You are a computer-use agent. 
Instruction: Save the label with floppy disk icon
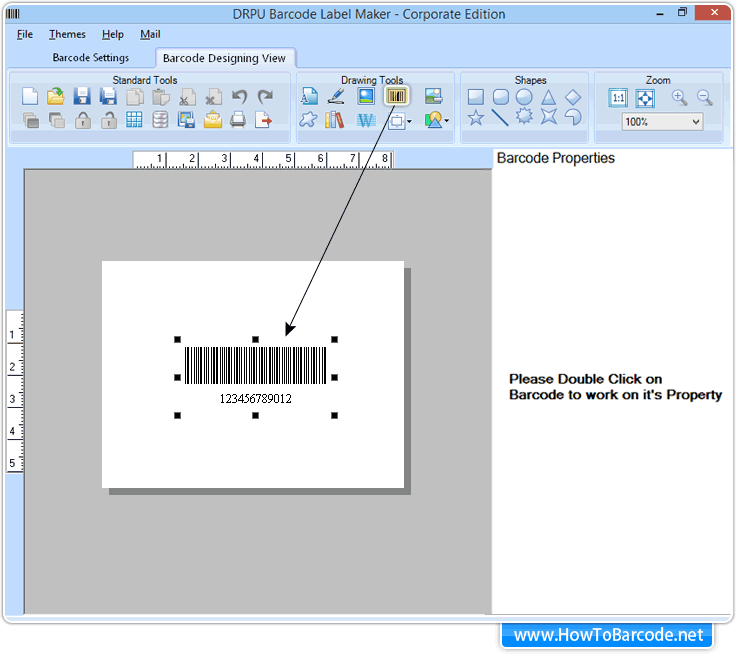pos(82,97)
